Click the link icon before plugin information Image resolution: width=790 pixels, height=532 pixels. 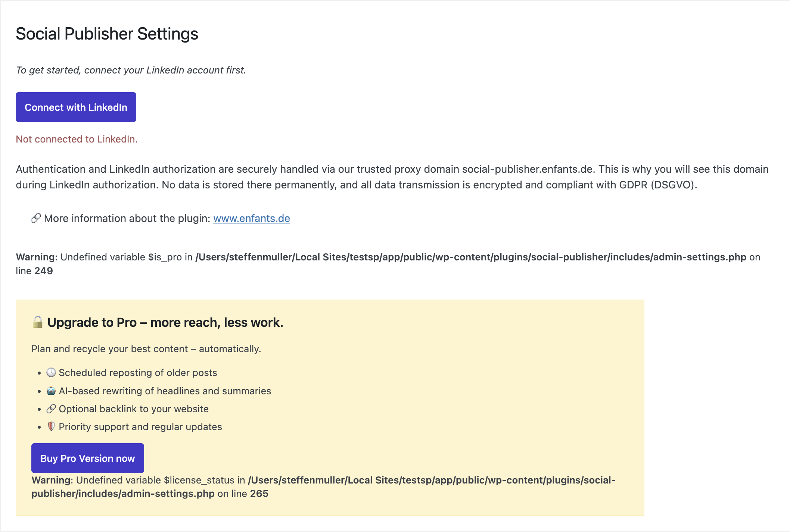pos(35,218)
